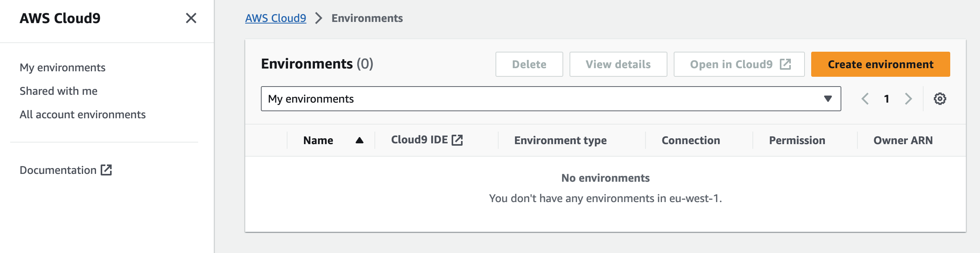Screen dimensions: 980x253
Task: Show All account environments from sidebar
Action: tap(82, 114)
